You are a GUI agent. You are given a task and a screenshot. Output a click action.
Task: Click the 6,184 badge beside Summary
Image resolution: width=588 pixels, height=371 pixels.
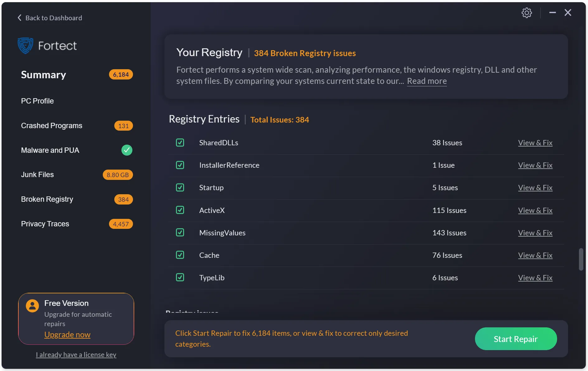(121, 75)
